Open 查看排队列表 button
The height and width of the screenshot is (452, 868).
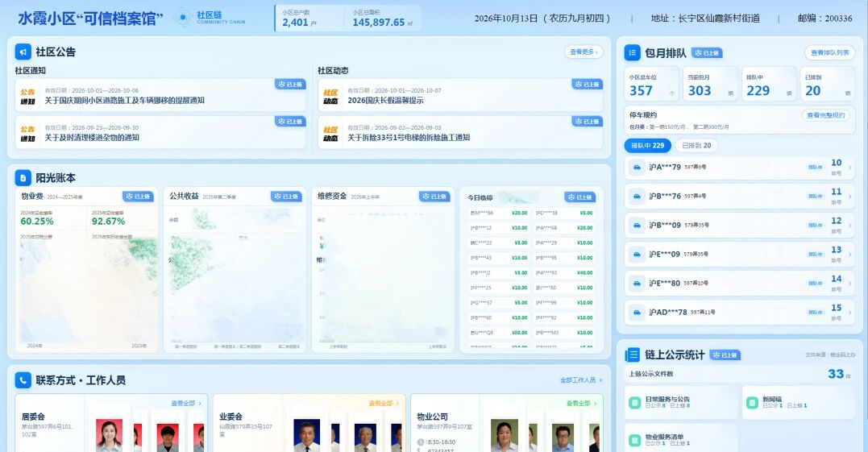coord(830,52)
